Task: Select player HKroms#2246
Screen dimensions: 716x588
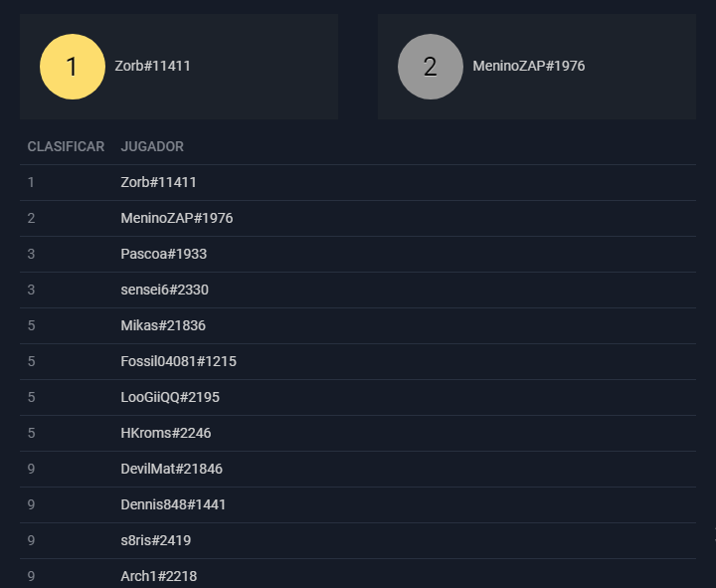Action: [x=166, y=433]
